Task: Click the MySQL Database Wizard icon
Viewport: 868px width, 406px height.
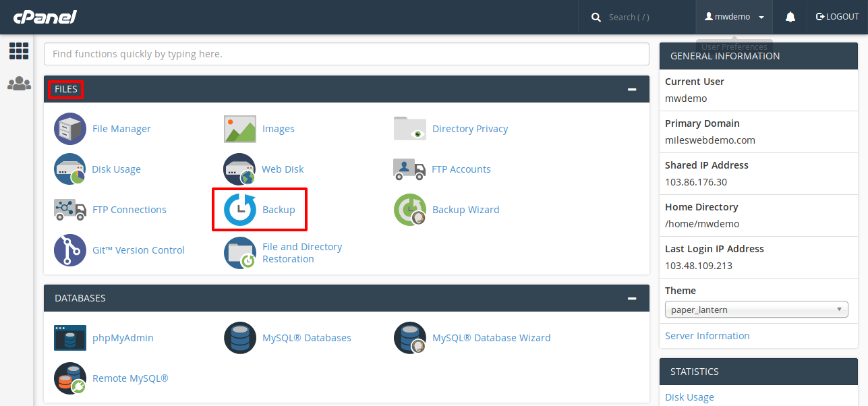Action: [x=410, y=338]
